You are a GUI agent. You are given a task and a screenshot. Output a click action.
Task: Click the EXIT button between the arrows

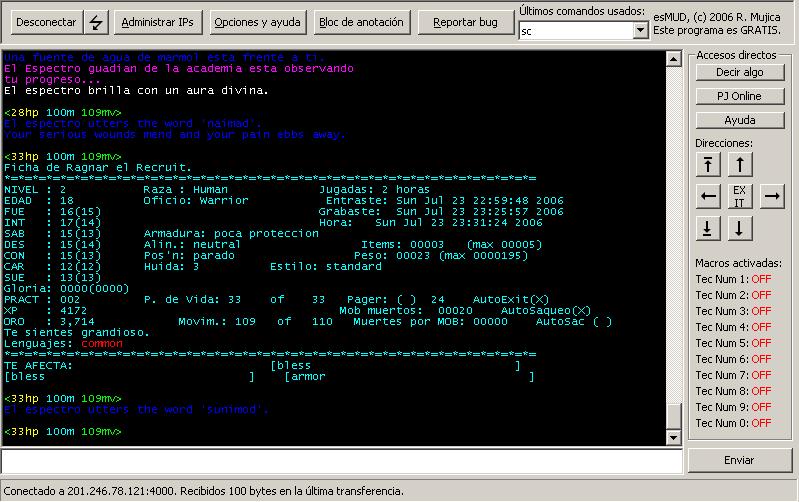(x=739, y=195)
